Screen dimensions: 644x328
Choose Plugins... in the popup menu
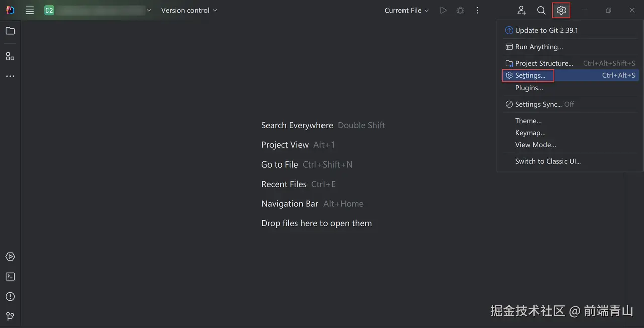[529, 88]
